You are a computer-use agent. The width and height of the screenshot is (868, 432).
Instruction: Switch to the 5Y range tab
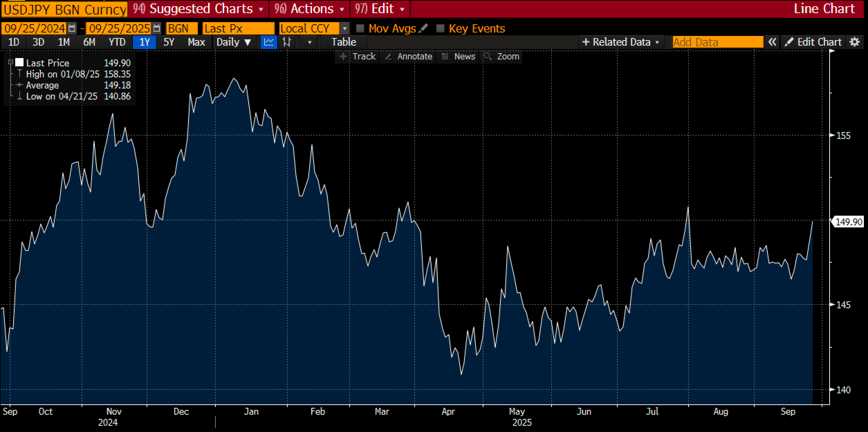[x=169, y=42]
